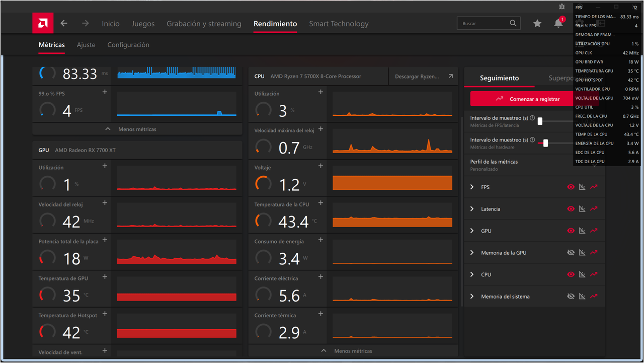Select the Rendimiento tab
The image size is (644, 363).
pyautogui.click(x=275, y=24)
